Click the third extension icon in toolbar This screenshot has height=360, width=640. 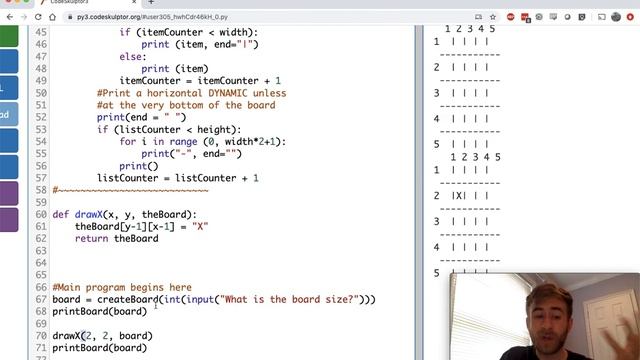[x=539, y=17]
